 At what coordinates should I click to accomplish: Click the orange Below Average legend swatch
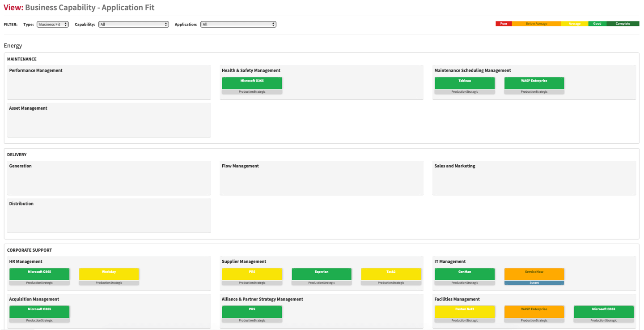click(x=536, y=24)
